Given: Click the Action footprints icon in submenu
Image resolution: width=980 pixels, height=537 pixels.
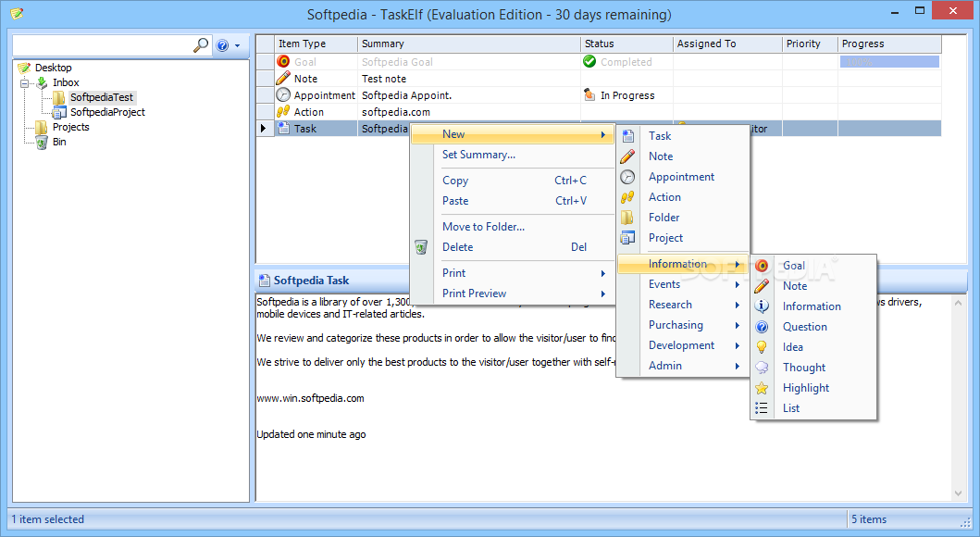Looking at the screenshot, I should click(627, 197).
